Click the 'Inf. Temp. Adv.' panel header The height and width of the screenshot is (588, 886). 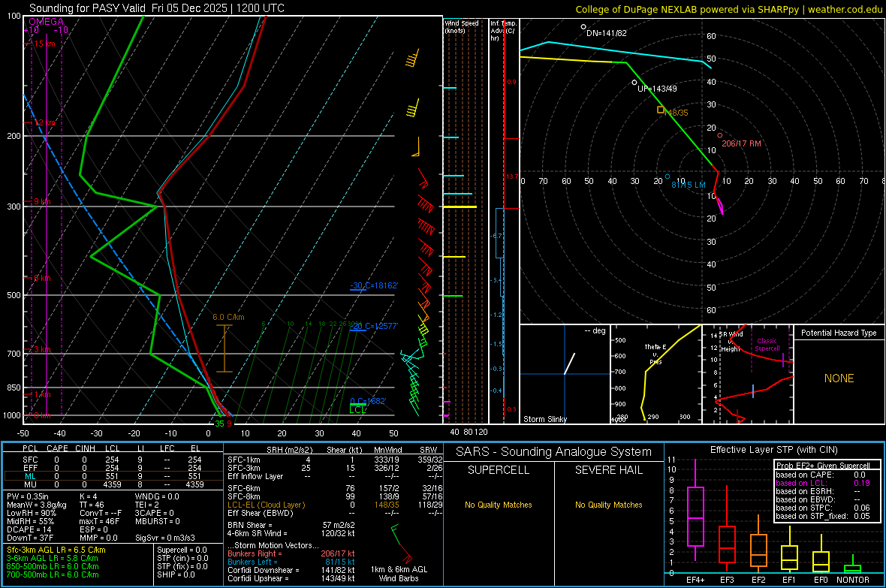tap(503, 31)
